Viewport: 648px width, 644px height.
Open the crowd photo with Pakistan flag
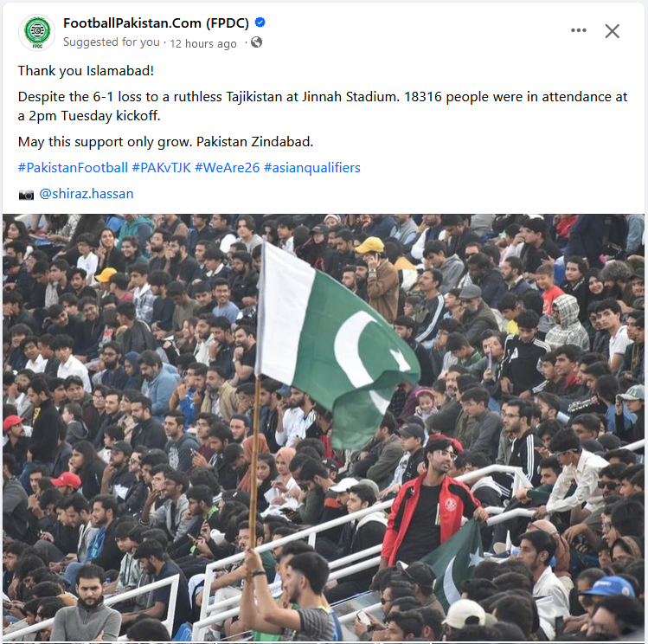click(324, 428)
